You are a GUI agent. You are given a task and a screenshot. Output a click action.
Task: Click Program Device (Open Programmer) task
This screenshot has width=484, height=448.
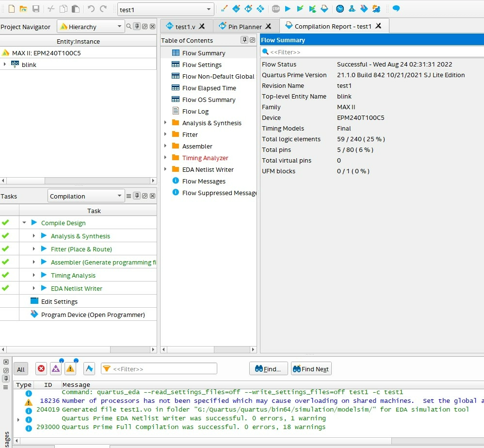pyautogui.click(x=93, y=315)
